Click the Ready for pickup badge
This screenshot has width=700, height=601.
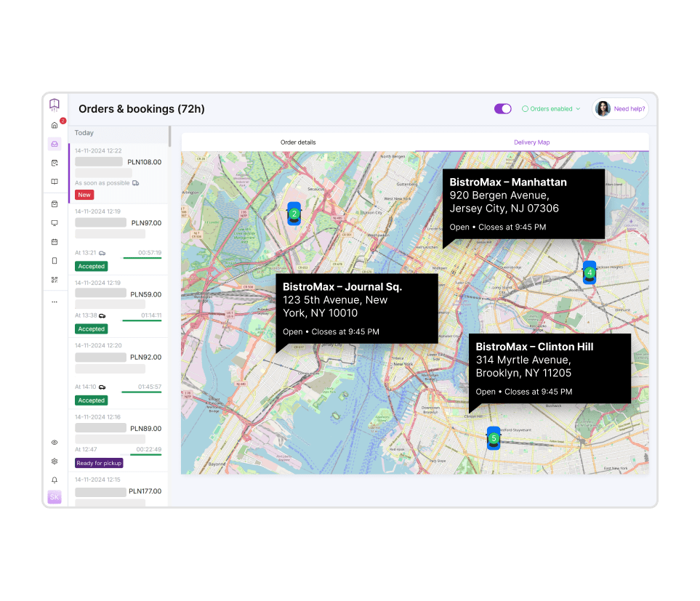99,463
